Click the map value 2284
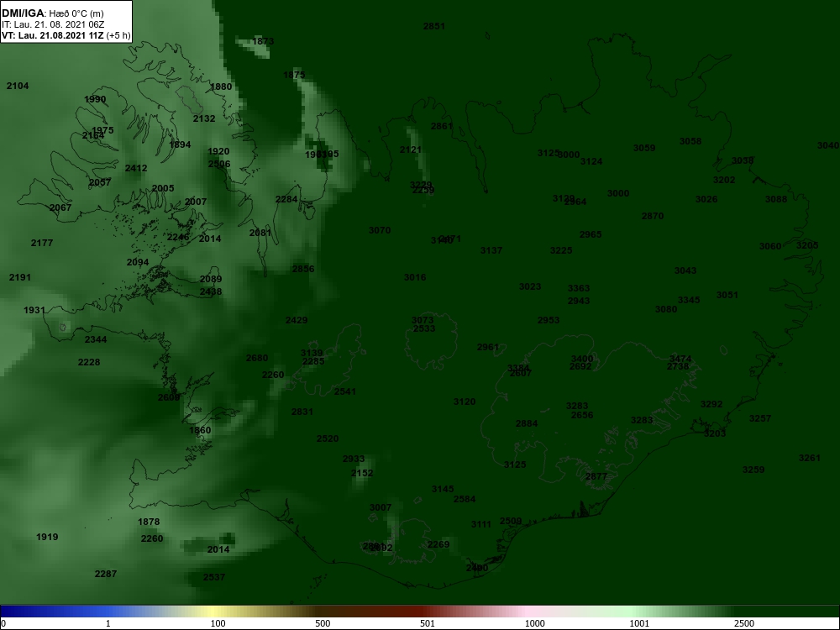The image size is (840, 630). point(286,199)
